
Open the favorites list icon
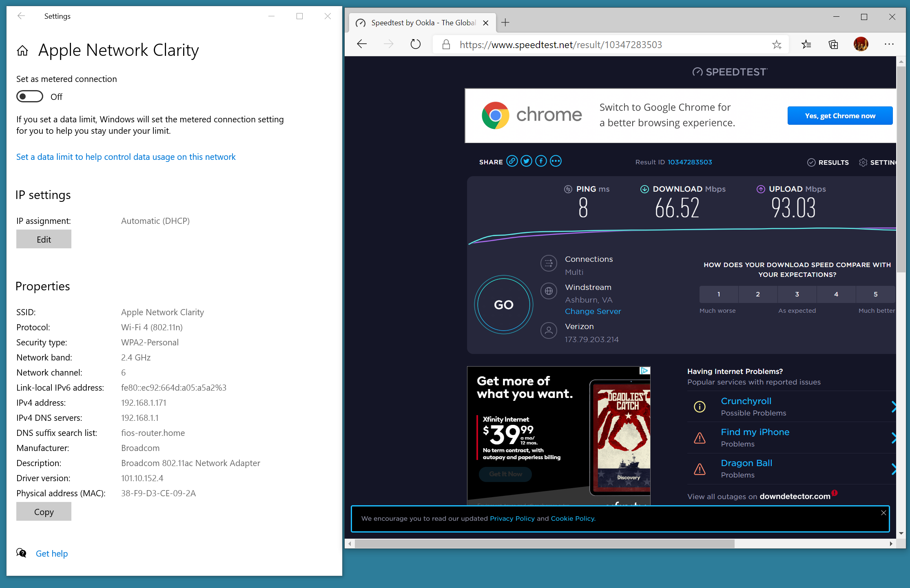pos(806,44)
